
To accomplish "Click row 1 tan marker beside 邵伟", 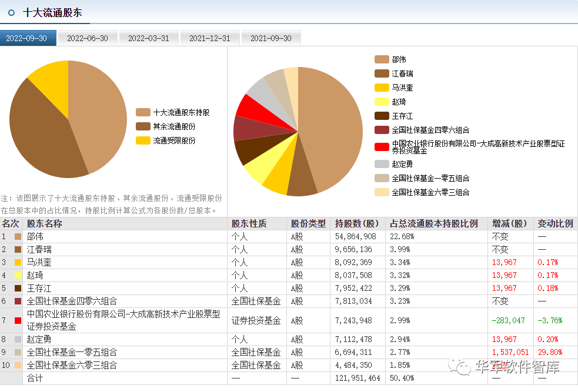I will click(18, 237).
